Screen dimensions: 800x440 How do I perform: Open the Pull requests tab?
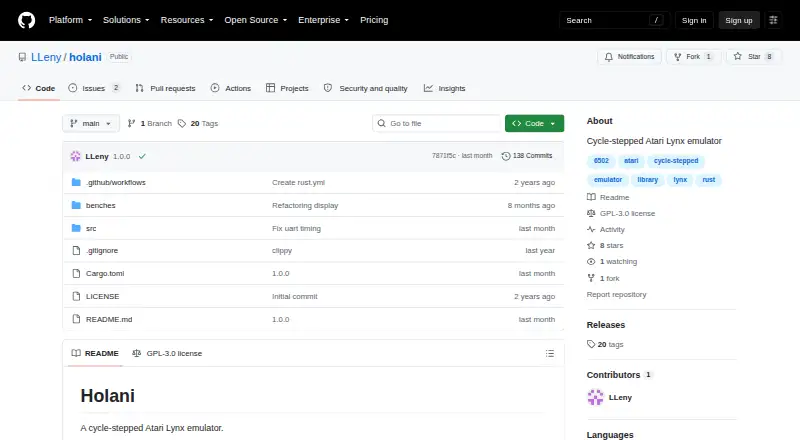point(165,88)
